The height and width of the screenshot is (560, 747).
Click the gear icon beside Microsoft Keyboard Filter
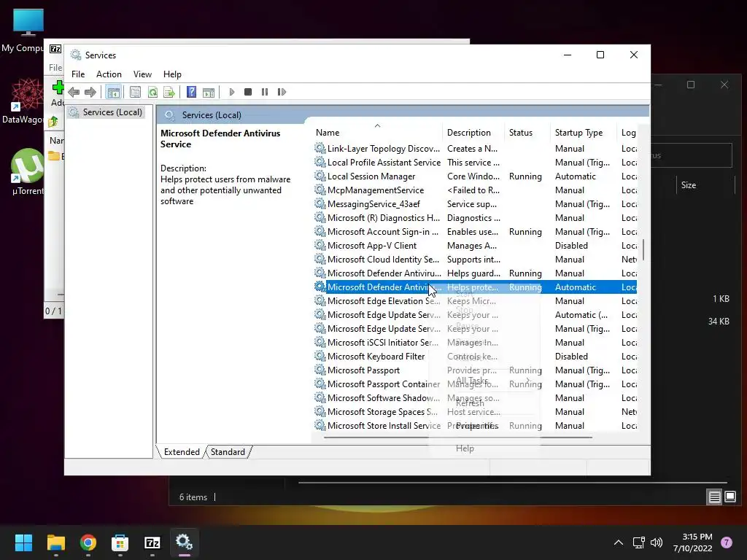320,356
